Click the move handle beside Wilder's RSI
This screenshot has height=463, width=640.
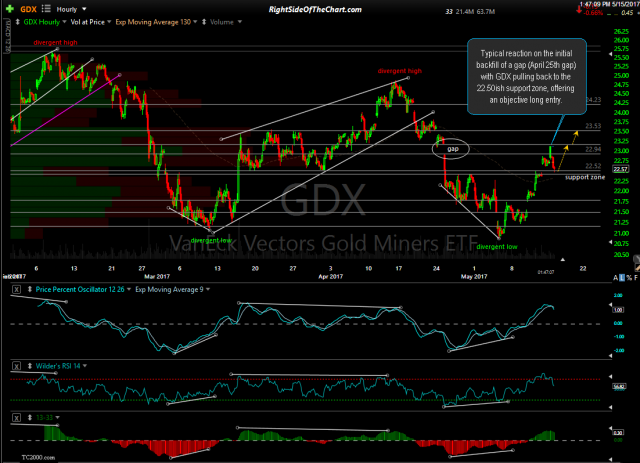[x=30, y=366]
